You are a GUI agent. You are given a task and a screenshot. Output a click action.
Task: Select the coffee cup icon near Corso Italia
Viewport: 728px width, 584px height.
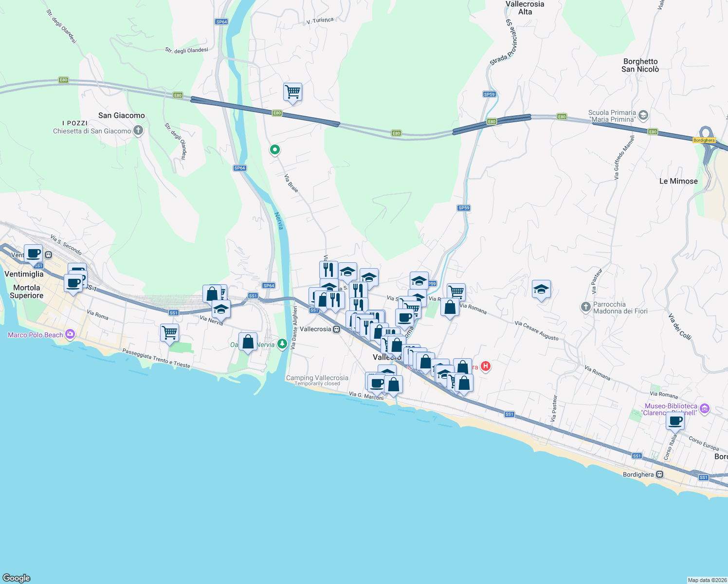tap(675, 421)
